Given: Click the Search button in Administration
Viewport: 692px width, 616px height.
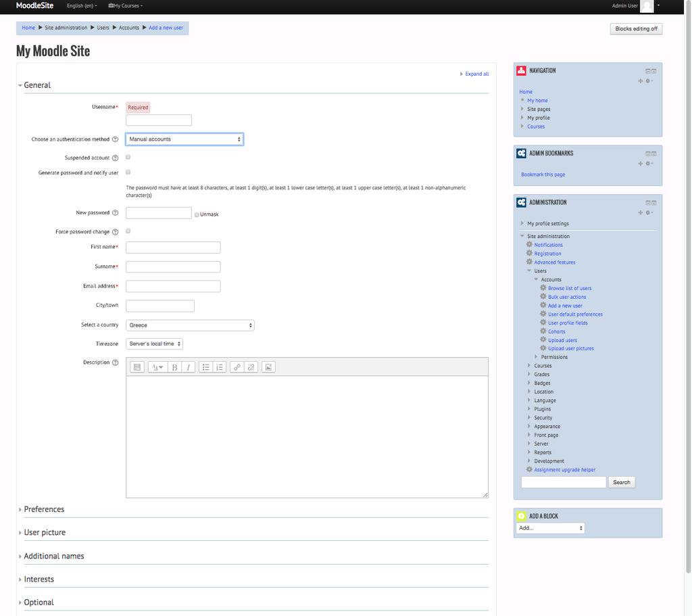Looking at the screenshot, I should [x=622, y=482].
